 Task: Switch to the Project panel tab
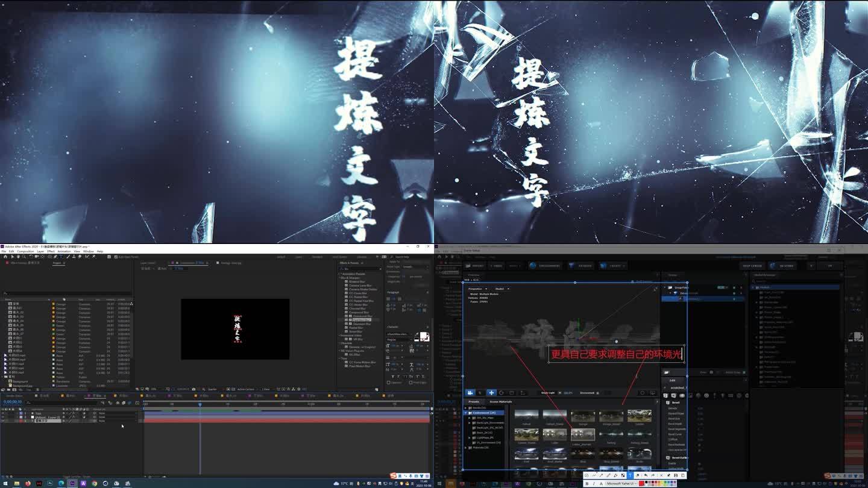[58, 263]
